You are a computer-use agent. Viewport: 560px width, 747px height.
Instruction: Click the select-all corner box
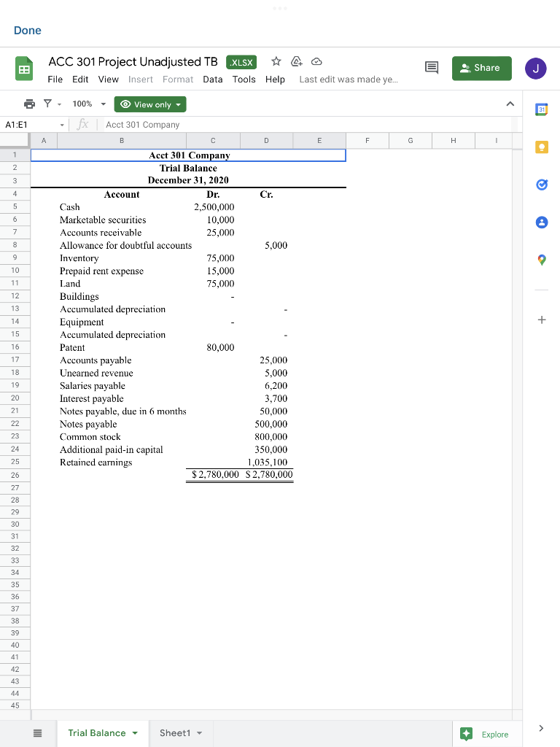[15, 141]
